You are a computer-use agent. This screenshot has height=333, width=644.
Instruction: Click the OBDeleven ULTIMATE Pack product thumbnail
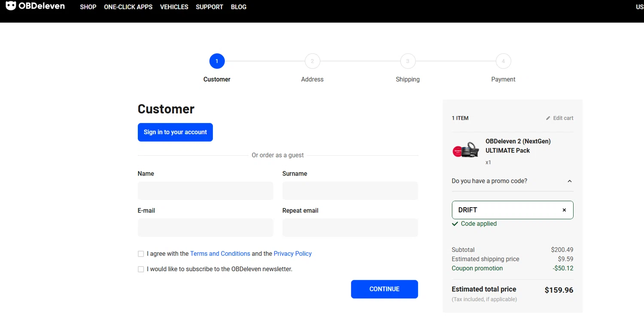tap(466, 150)
